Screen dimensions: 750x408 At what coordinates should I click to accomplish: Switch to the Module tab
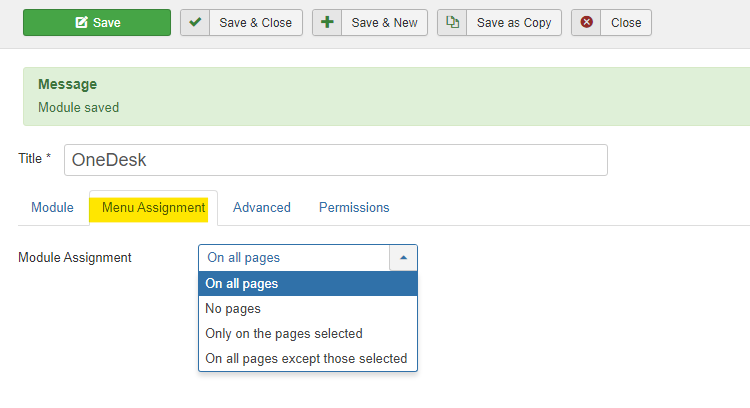click(52, 208)
